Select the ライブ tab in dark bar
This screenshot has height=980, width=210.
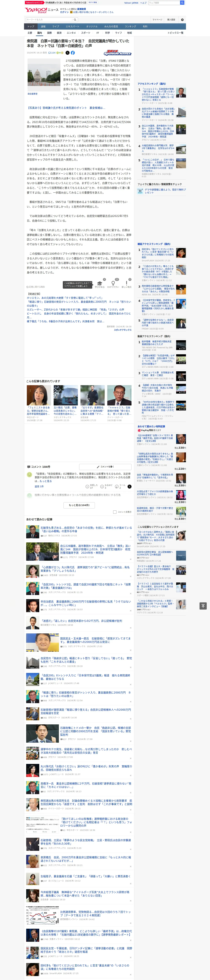pos(56,27)
